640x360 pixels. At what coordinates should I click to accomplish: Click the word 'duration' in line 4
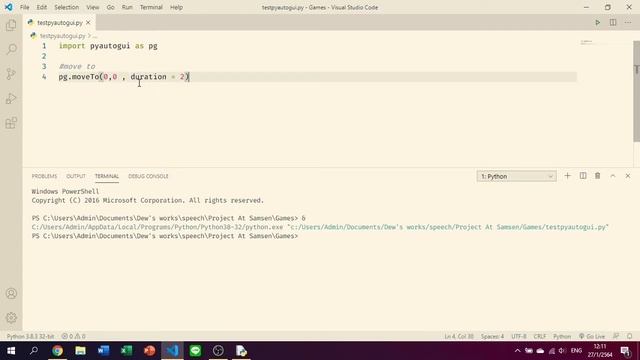click(x=149, y=77)
